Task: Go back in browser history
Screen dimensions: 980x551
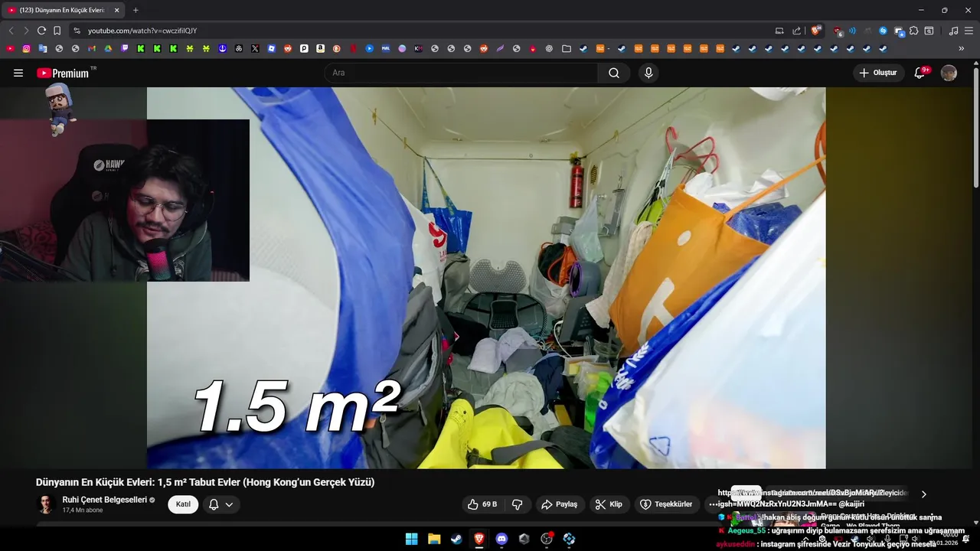Action: tap(11, 31)
